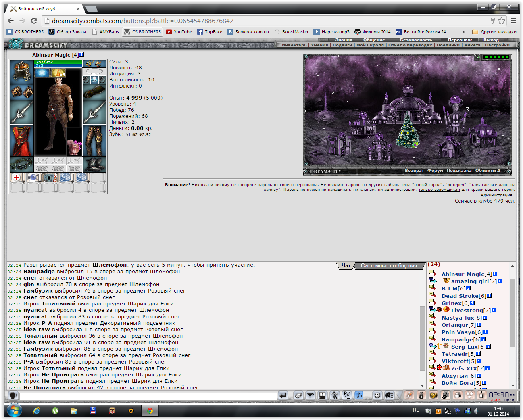523x420 pixels.
Task: Bookmark this page with star icon
Action: coord(502,21)
